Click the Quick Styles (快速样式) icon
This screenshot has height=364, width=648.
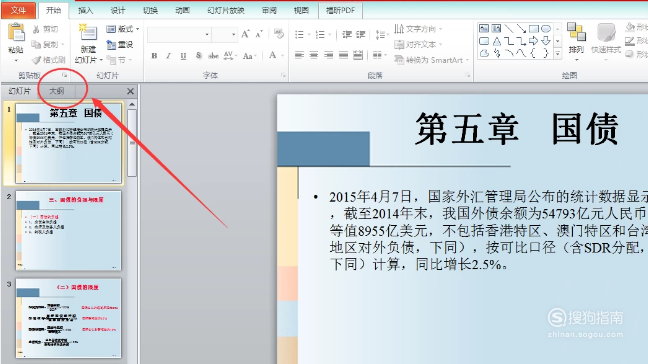606,32
